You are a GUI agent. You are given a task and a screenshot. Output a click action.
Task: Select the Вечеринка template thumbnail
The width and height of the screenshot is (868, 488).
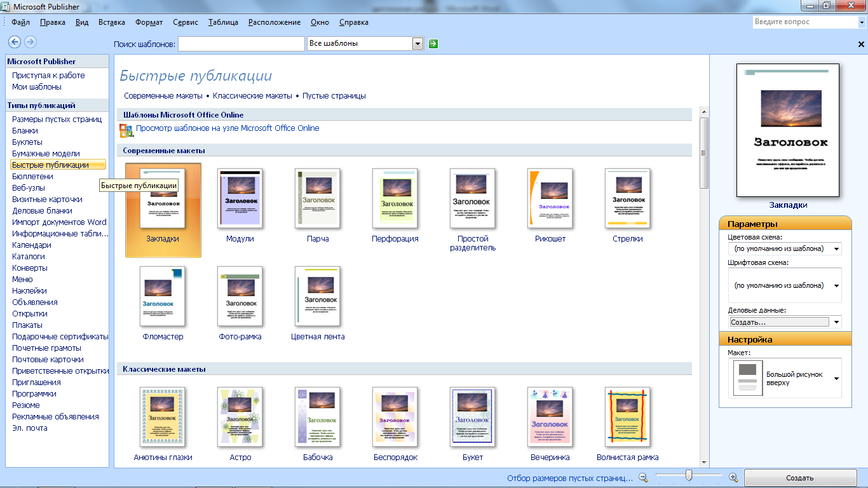(x=550, y=417)
